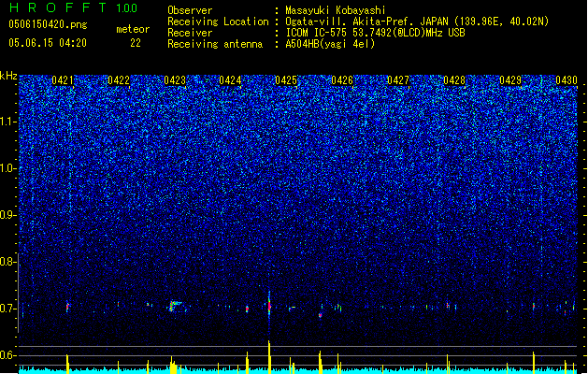Viewport: 588px width, 374px height.
Task: Click the 0427 time marker
Action: (398, 80)
